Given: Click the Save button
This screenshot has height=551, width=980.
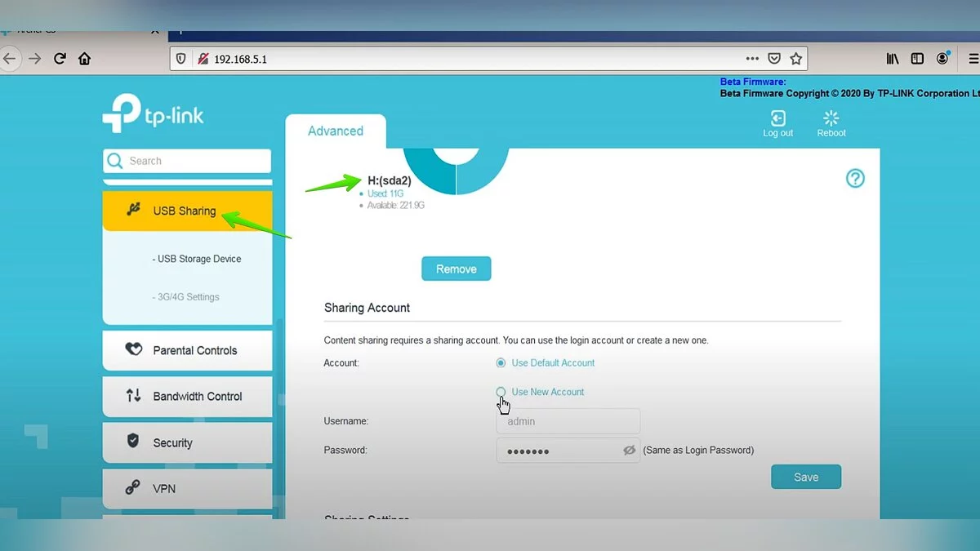Looking at the screenshot, I should [x=805, y=478].
